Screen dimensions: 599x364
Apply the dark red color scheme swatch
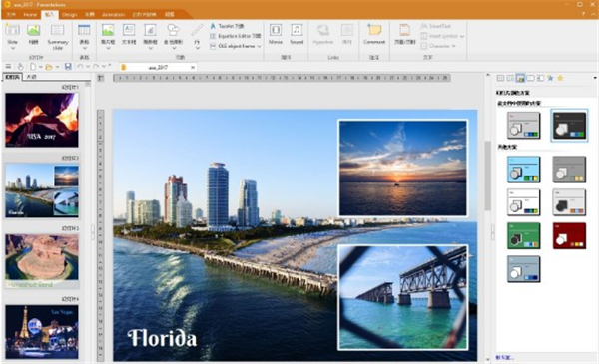tap(569, 235)
